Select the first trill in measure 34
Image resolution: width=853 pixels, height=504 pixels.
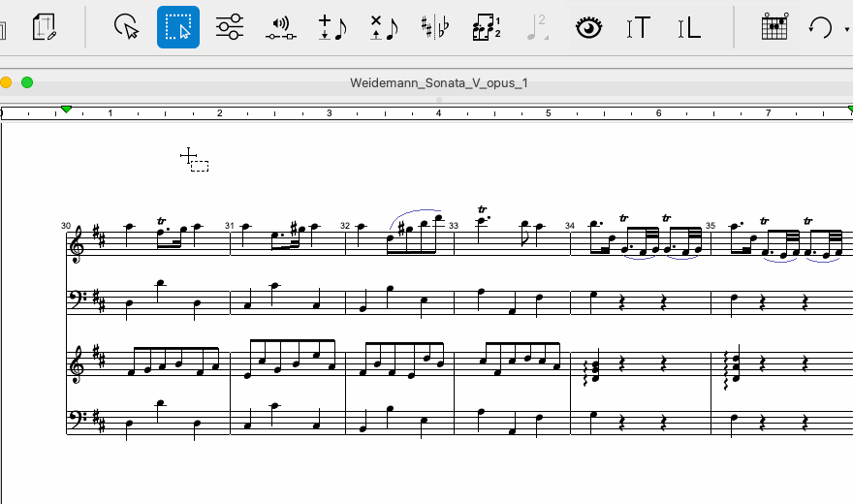pyautogui.click(x=623, y=218)
